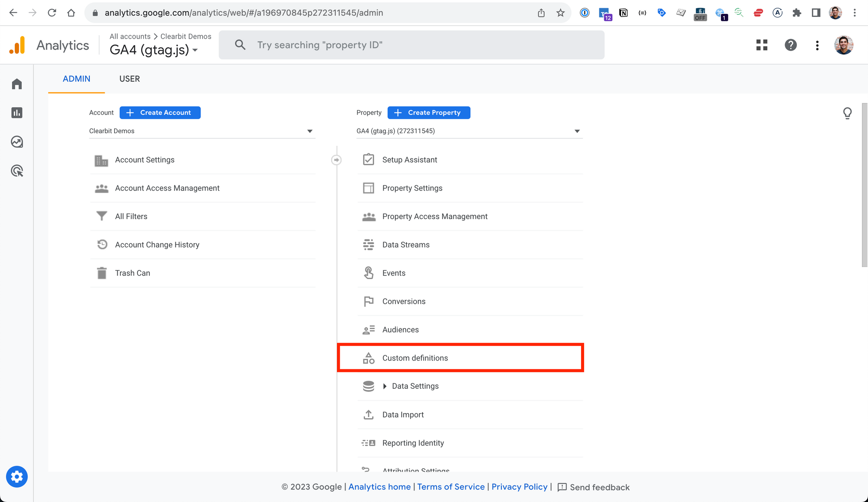Open the GA4 (gtag.js) (272311545) property dropdown

tap(469, 131)
